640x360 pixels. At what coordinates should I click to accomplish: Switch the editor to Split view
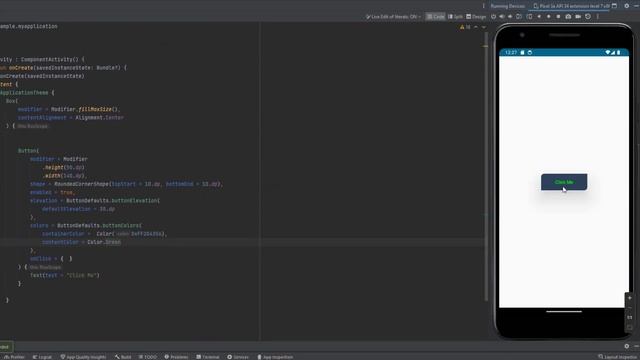tap(455, 17)
